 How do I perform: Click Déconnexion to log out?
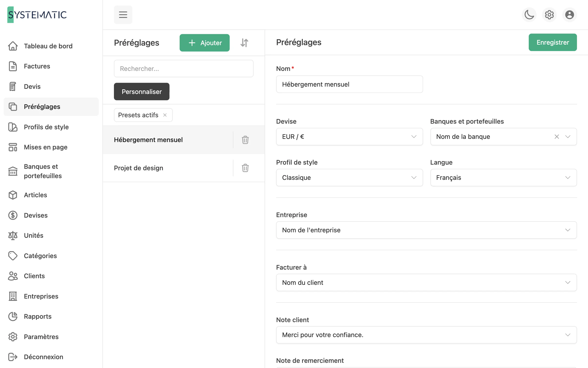pyautogui.click(x=51, y=357)
